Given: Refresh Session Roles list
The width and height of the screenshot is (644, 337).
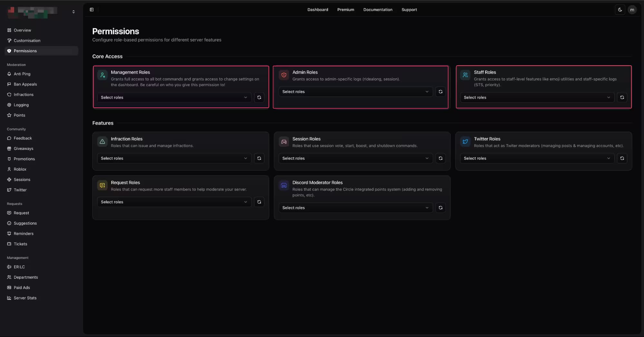Looking at the screenshot, I should point(440,158).
